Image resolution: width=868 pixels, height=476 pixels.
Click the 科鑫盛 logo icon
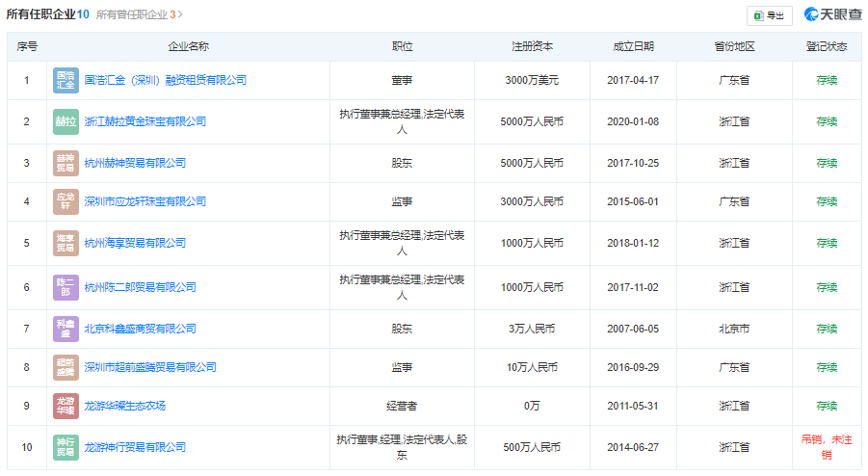(66, 329)
